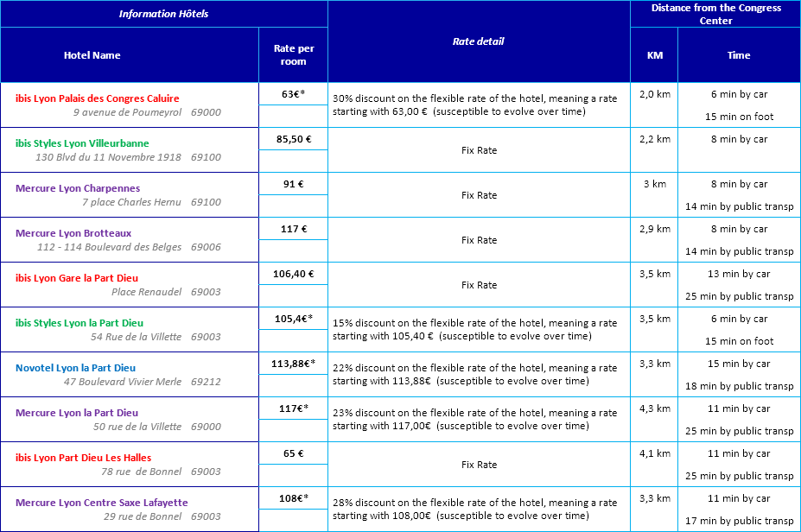Click the '15 min by car' time cell

coord(739,364)
